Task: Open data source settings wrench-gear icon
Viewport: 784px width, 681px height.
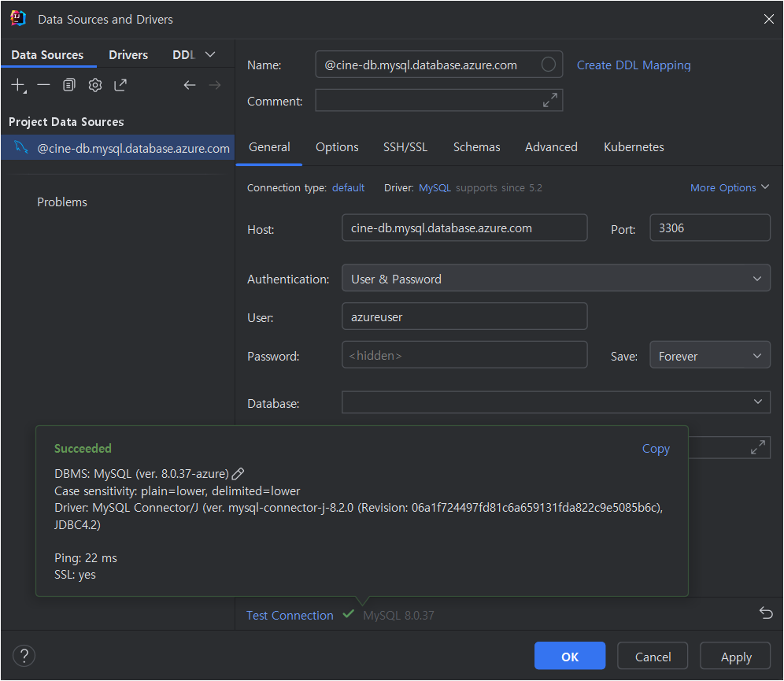Action: pos(95,85)
